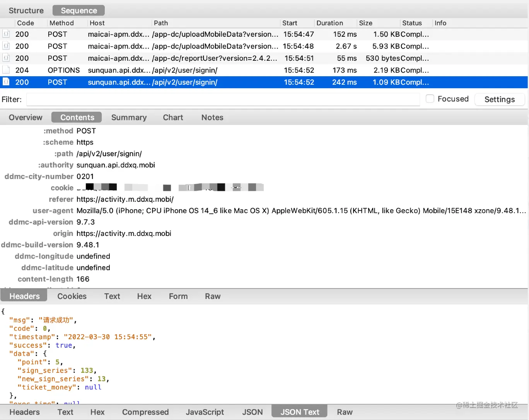Image resolution: width=529 pixels, height=420 pixels.
Task: Click the :authority value sunquan.api.ddxq.mobi
Action: 116,165
